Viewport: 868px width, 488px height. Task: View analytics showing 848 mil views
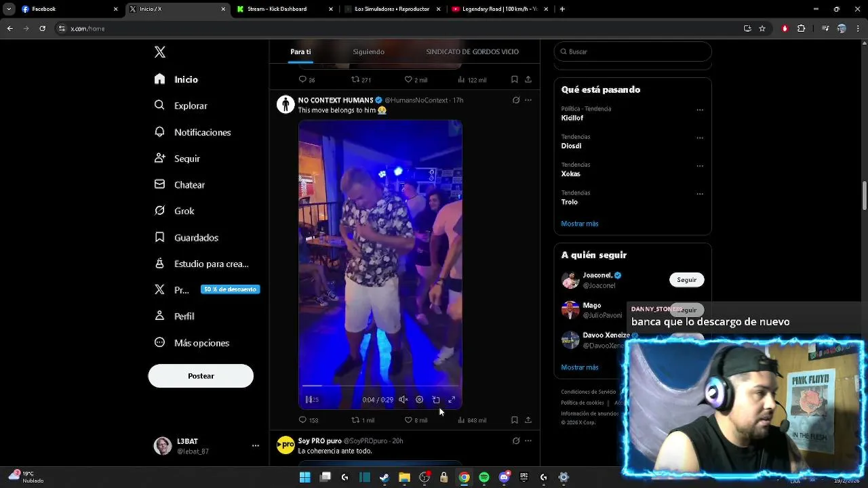pos(472,420)
